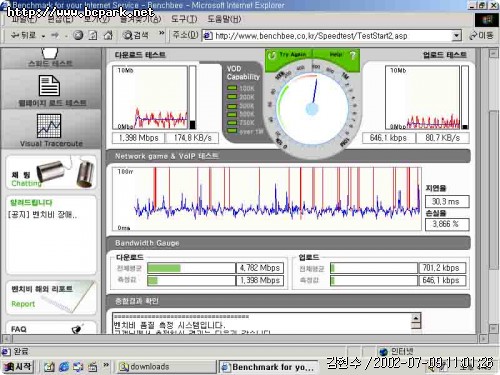This screenshot has width=500, height=375.
Task: Click the results text box scroll-up arrow
Action: click(416, 318)
